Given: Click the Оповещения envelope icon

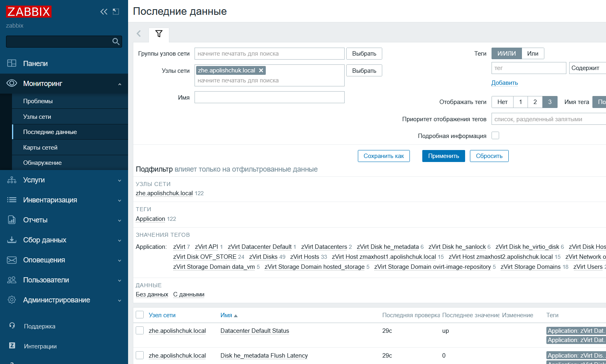Looking at the screenshot, I should 12,260.
